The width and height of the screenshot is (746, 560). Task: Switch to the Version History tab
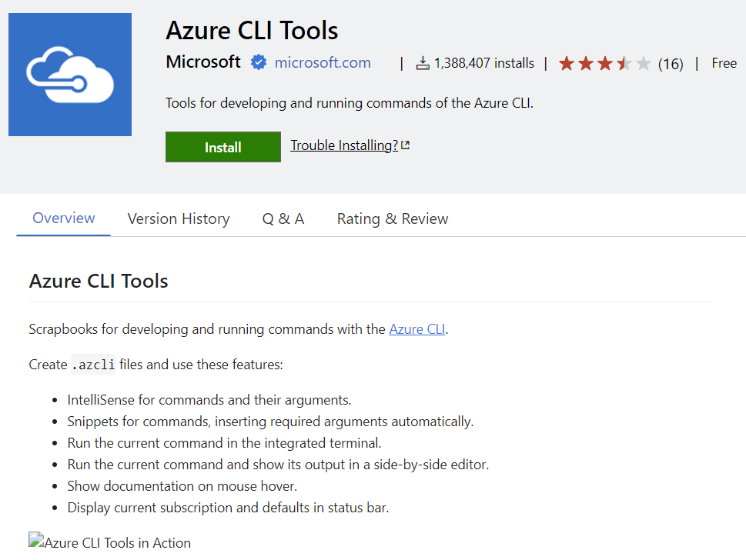(179, 218)
